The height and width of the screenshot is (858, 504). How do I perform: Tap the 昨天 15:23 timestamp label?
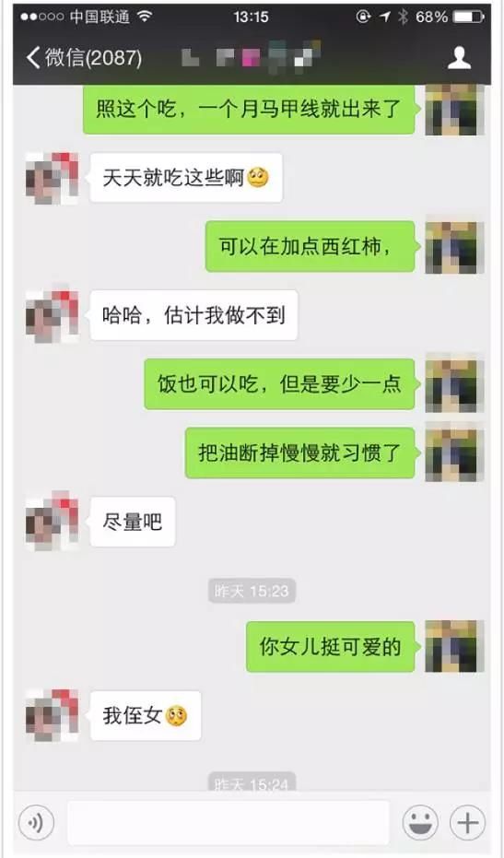coord(252,591)
